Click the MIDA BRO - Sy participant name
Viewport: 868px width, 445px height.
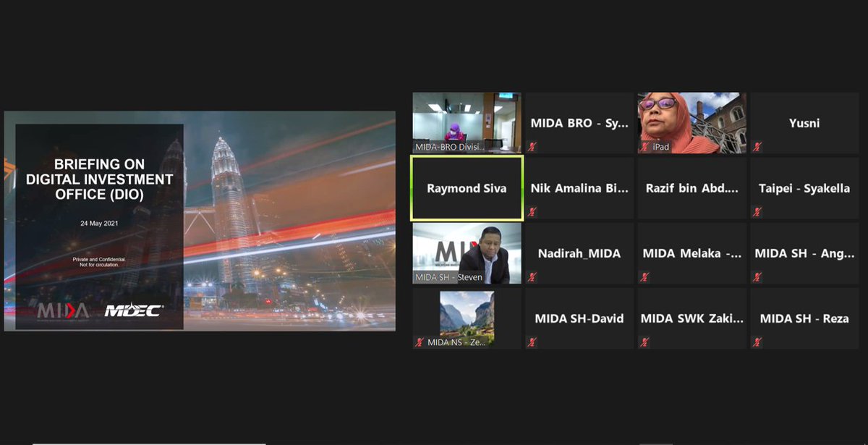579,123
